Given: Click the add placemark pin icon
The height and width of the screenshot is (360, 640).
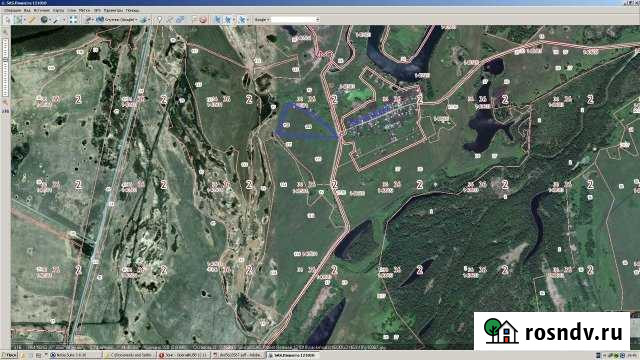Looking at the screenshot, I should click(x=159, y=20).
